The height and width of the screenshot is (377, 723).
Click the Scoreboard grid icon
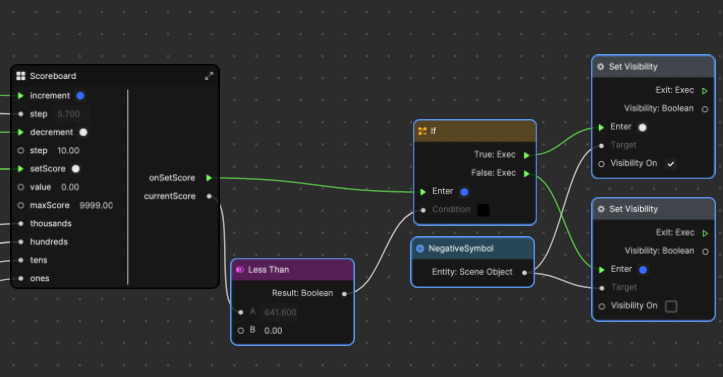tap(21, 76)
